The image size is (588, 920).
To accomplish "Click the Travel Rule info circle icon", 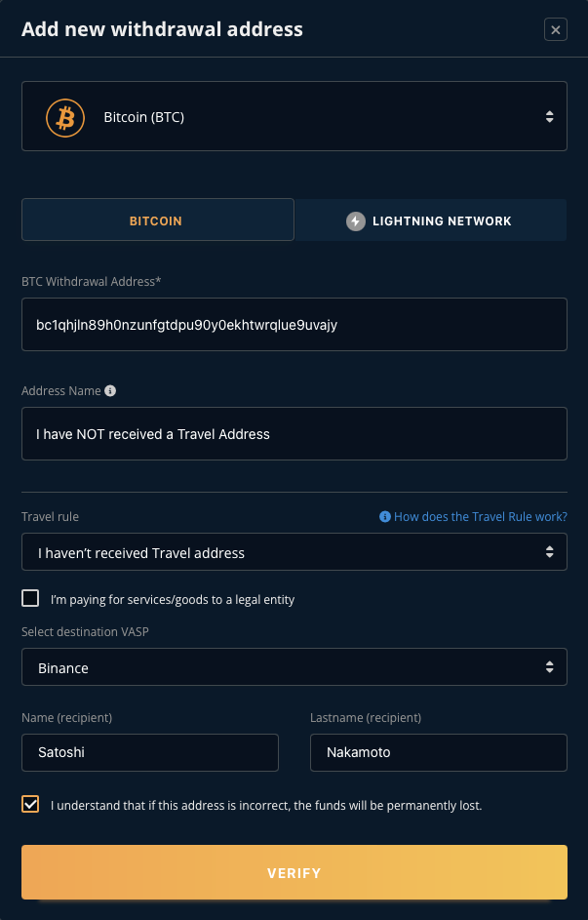I will click(385, 517).
